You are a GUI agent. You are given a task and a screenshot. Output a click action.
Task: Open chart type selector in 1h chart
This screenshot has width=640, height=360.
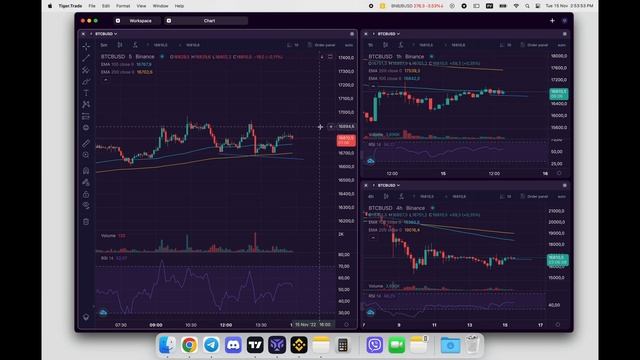tap(386, 45)
